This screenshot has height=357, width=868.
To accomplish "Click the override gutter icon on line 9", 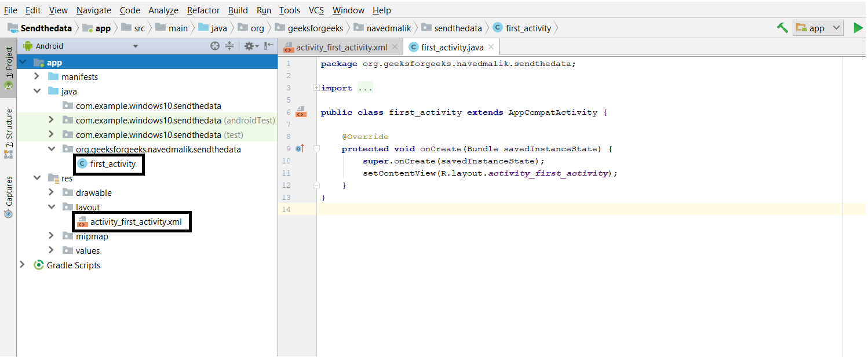I will coord(299,149).
